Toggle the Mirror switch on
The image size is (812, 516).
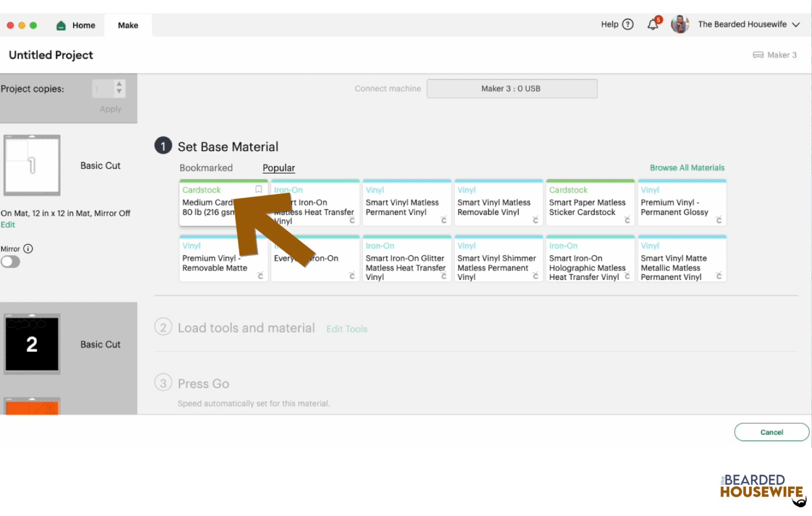(11, 262)
